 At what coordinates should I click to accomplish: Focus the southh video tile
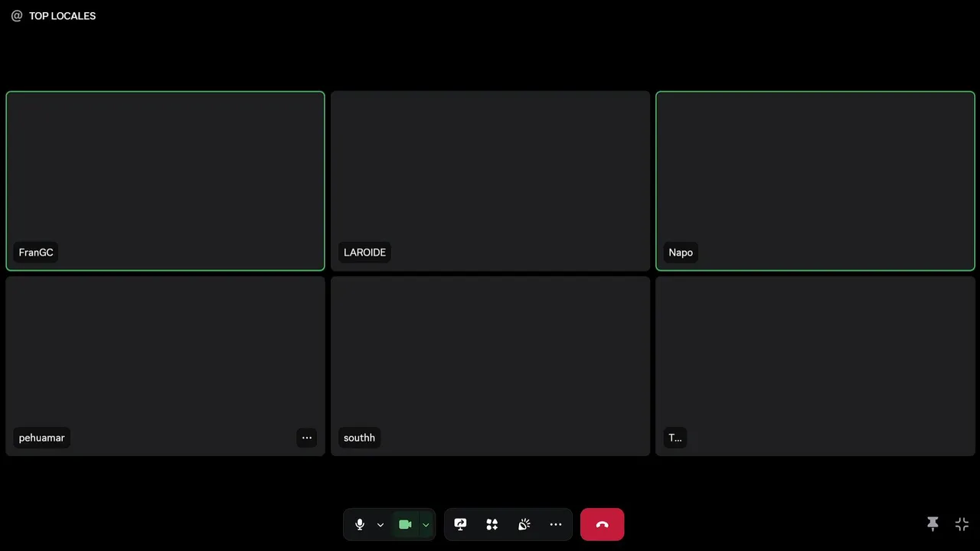pos(490,367)
